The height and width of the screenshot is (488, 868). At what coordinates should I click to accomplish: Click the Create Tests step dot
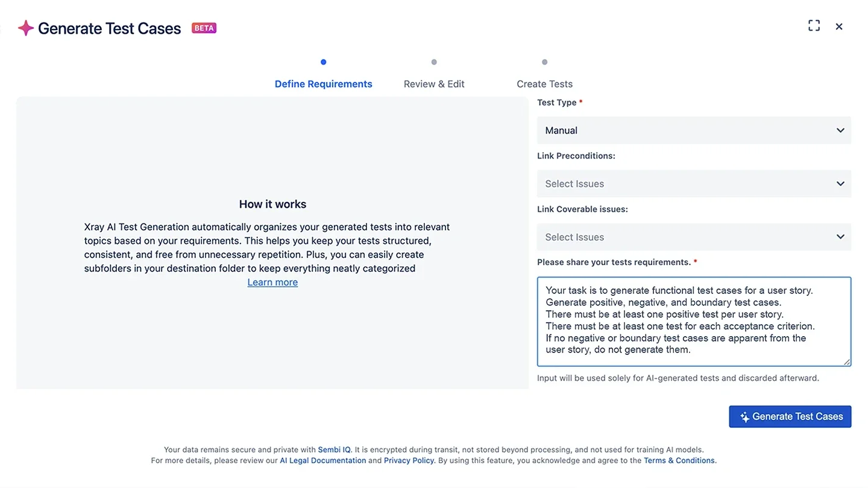pyautogui.click(x=544, y=62)
